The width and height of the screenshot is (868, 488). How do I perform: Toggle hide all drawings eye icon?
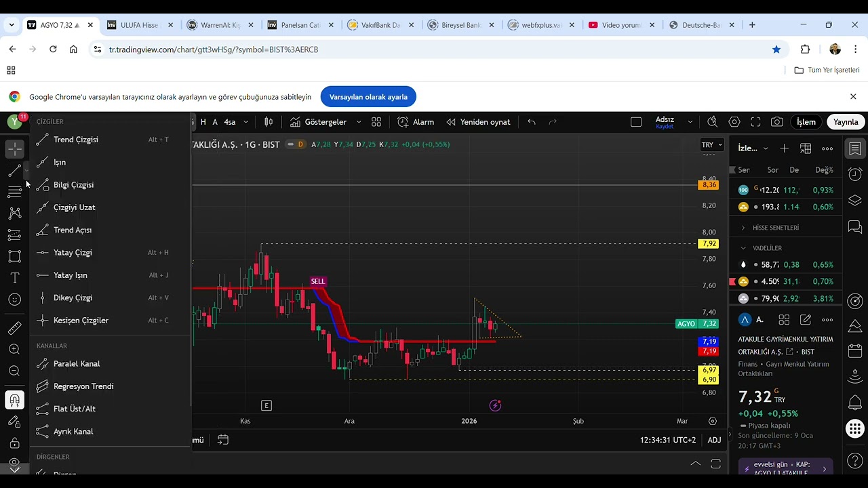coord(14,462)
